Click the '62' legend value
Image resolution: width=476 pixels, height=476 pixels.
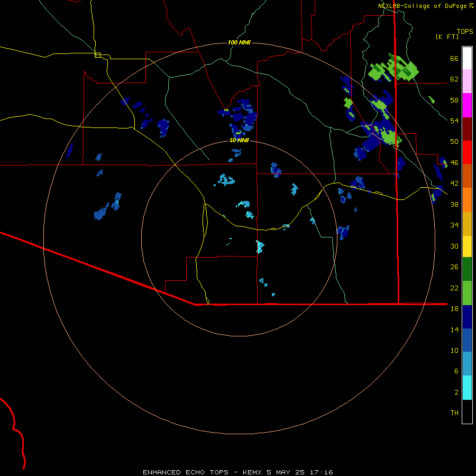point(454,79)
